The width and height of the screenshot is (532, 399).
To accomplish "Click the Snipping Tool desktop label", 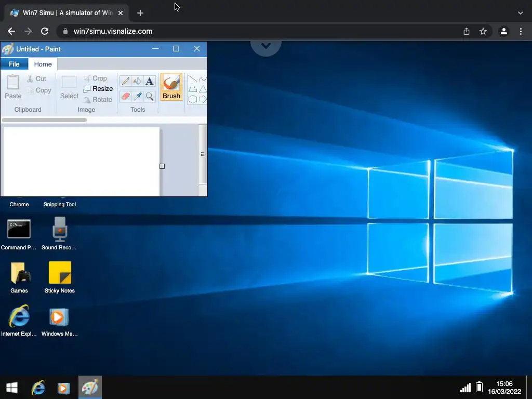I will point(60,204).
